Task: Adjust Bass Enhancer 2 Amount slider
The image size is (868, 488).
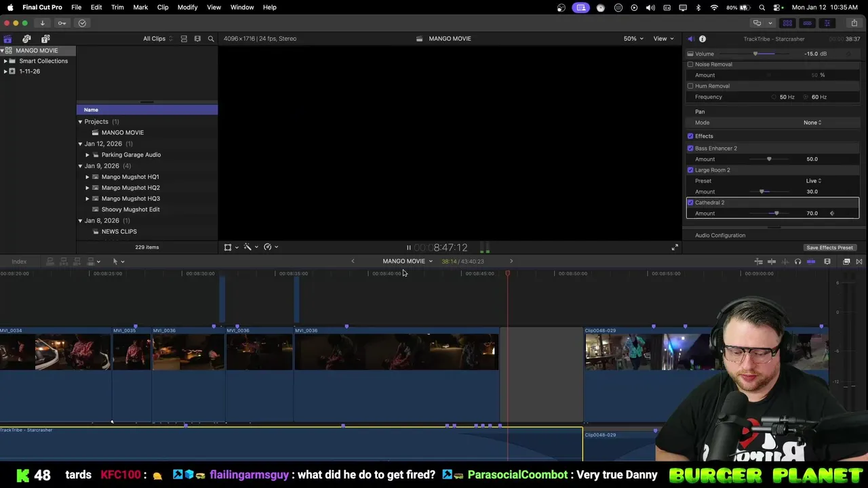Action: tap(769, 159)
